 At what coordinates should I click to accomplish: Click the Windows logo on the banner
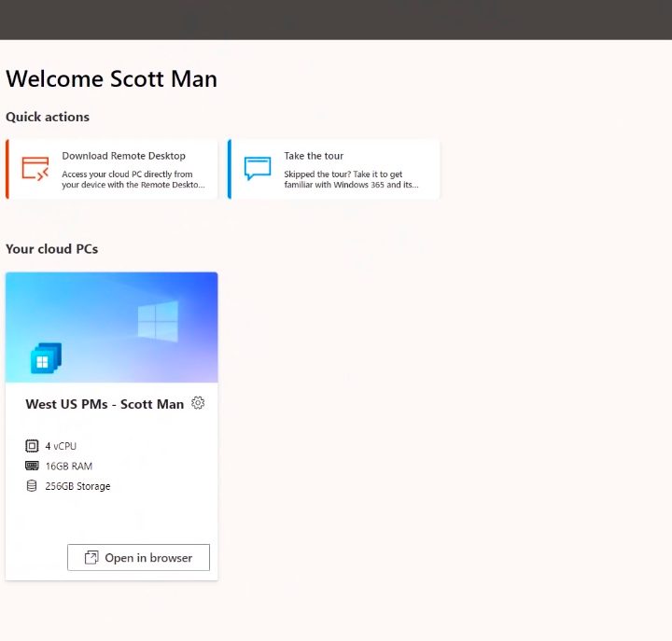pyautogui.click(x=157, y=321)
